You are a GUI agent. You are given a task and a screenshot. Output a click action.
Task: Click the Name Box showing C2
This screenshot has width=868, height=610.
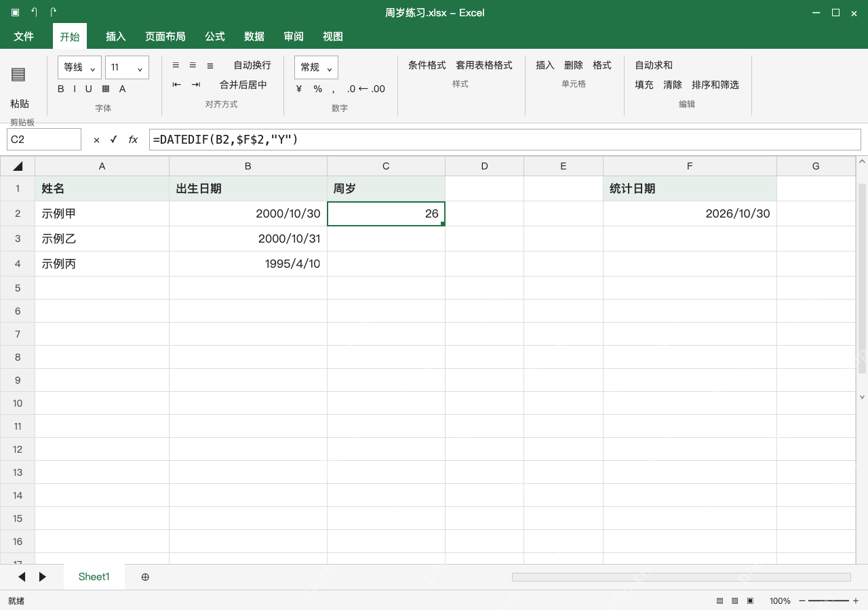coord(44,140)
